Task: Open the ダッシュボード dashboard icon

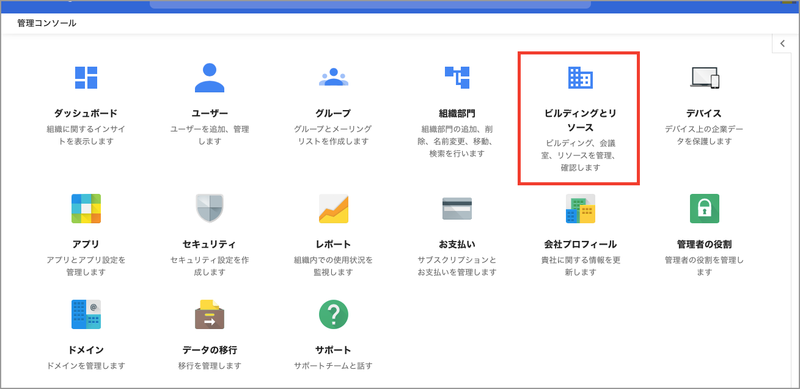Action: pyautogui.click(x=86, y=78)
